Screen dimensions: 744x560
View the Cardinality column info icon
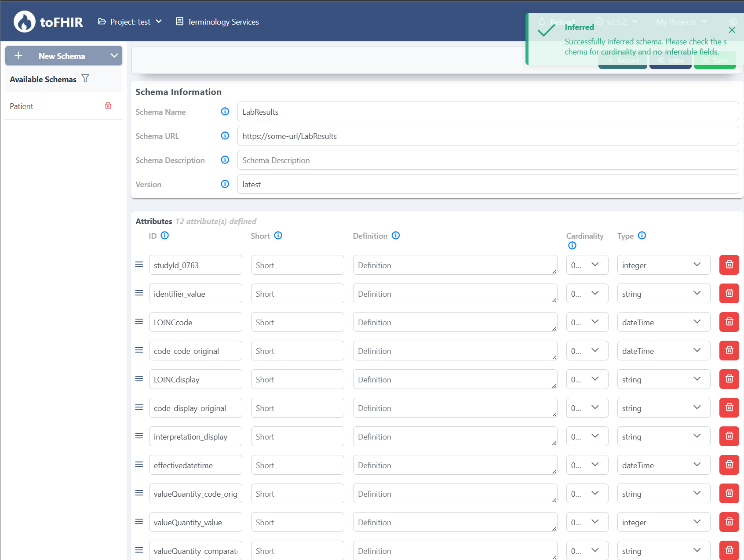[x=572, y=246]
